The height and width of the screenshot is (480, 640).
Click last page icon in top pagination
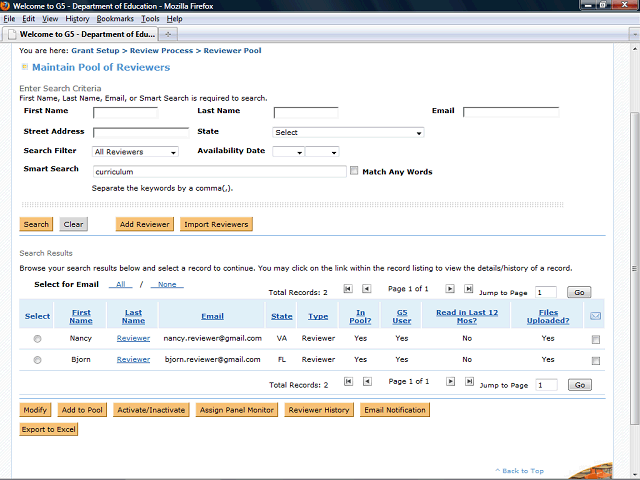(x=468, y=288)
